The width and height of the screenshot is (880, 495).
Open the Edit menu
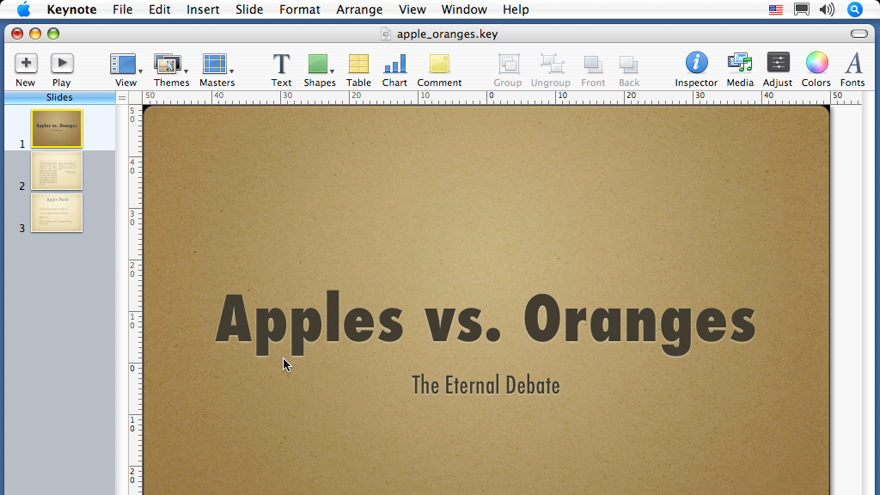159,10
